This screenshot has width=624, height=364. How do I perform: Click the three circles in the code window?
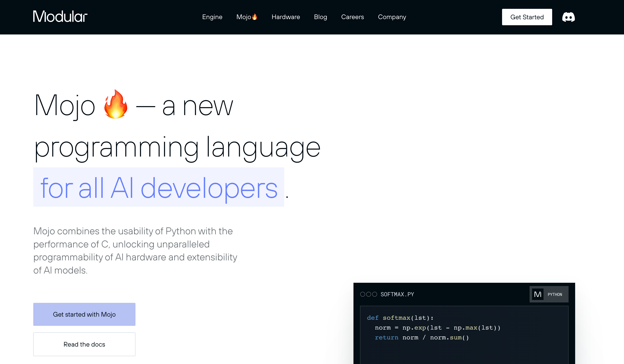coord(368,294)
